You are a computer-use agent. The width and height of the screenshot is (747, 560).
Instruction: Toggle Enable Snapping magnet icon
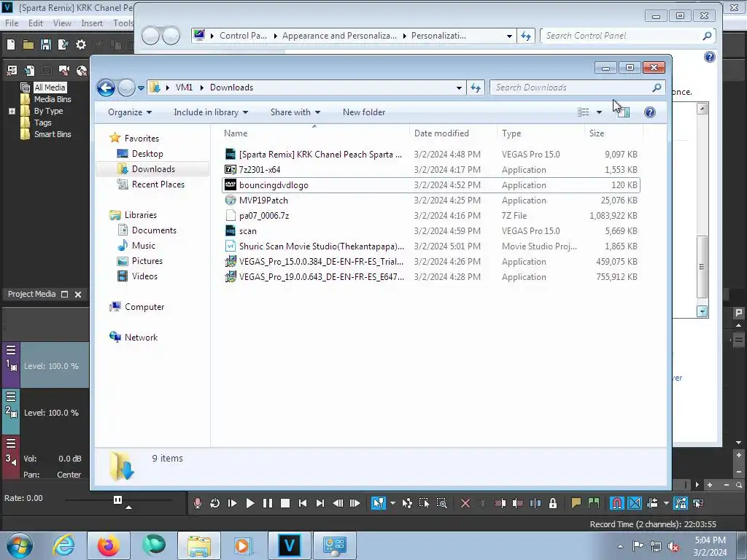tap(617, 503)
